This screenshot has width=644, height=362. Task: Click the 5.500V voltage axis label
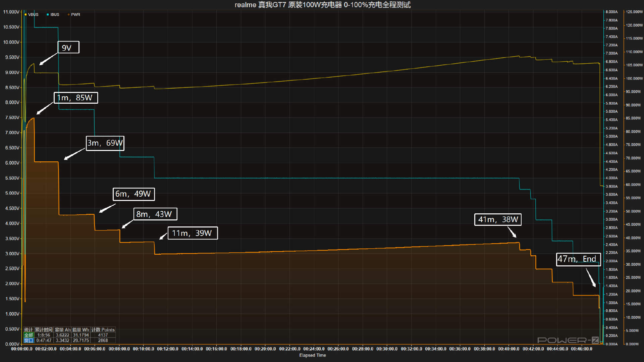click(x=12, y=178)
